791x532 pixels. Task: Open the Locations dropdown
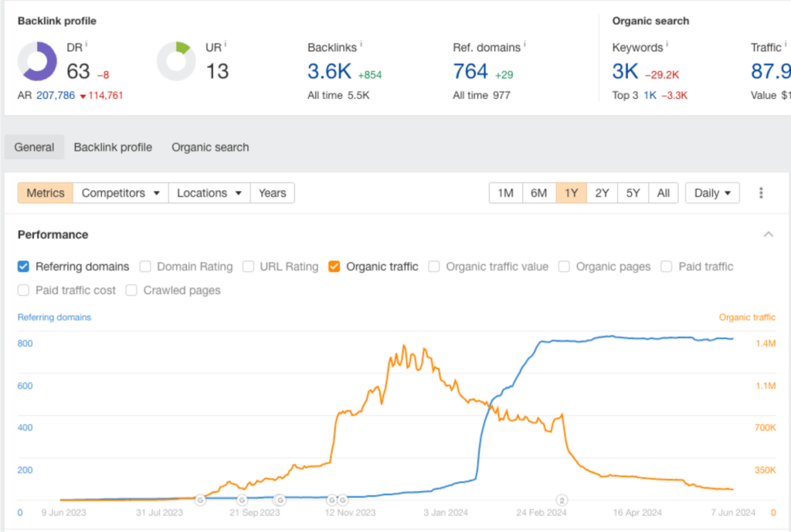209,192
